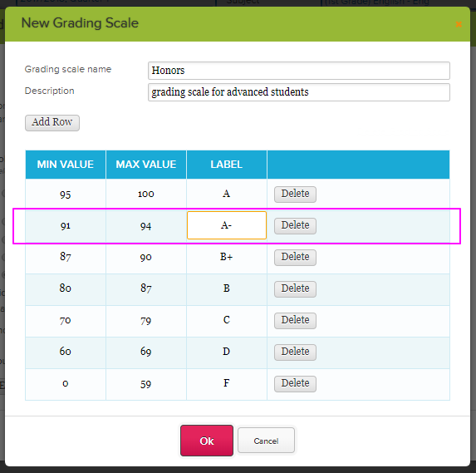Image resolution: width=476 pixels, height=473 pixels.
Task: Edit the max value 59 cell
Action: point(146,384)
